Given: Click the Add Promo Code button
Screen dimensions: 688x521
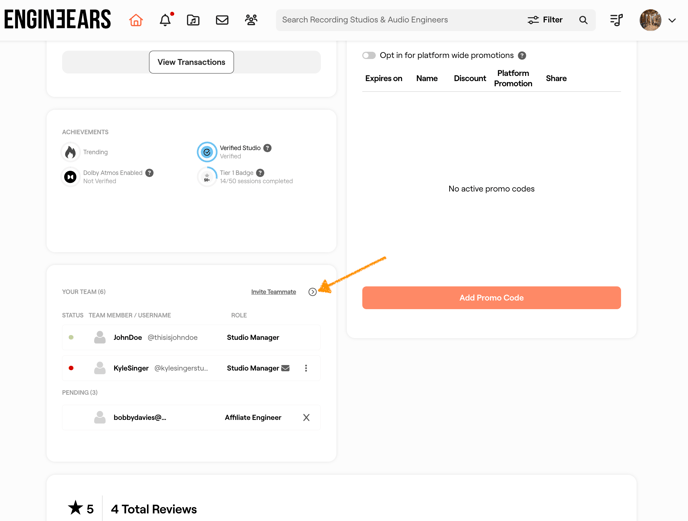Looking at the screenshot, I should (491, 298).
